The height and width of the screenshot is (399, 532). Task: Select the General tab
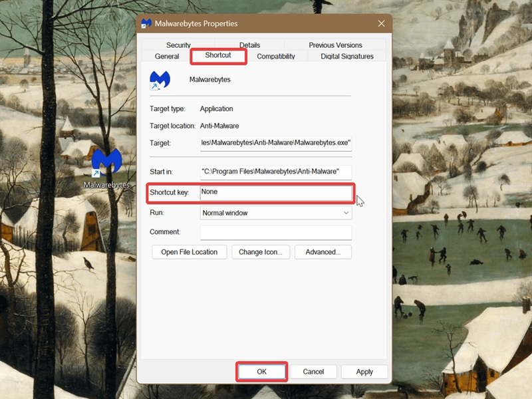click(x=167, y=56)
